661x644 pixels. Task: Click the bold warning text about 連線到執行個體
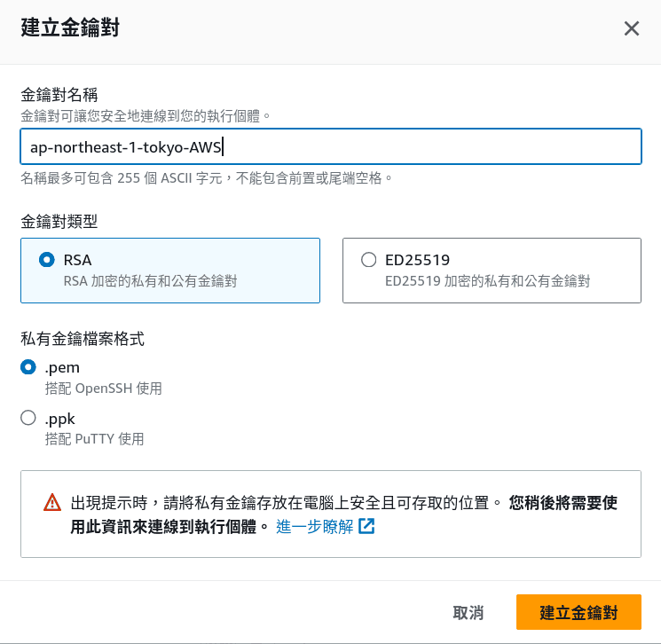coord(343,514)
